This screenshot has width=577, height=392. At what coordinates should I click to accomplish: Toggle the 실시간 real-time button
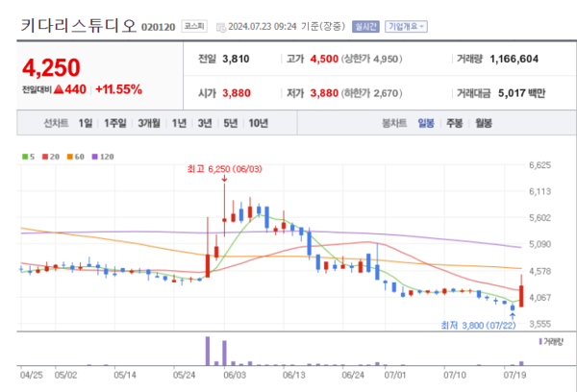(x=365, y=26)
